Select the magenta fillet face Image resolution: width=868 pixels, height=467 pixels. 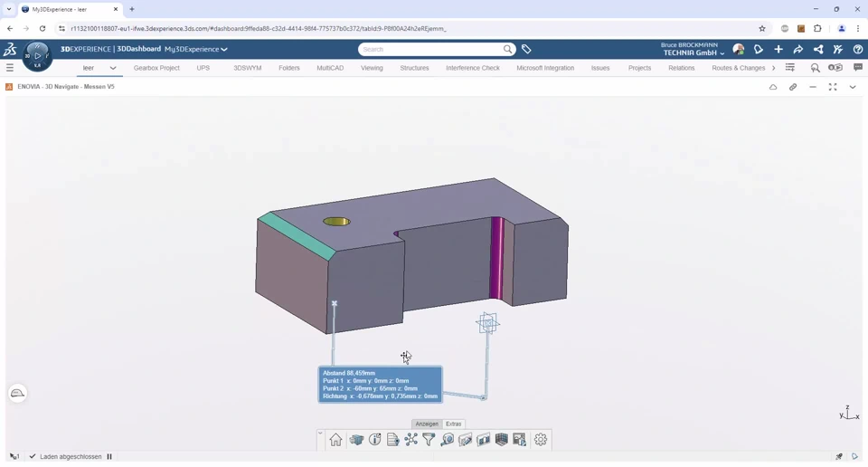(497, 258)
